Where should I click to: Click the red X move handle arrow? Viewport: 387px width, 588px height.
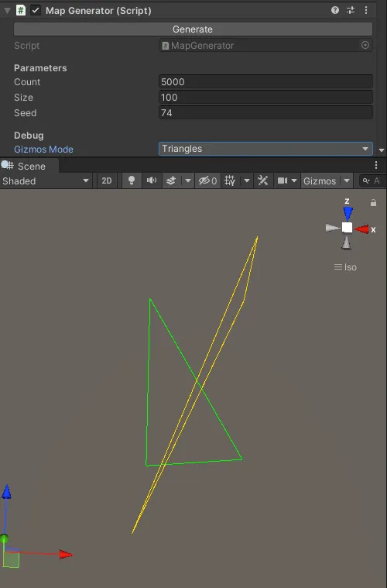(x=66, y=554)
